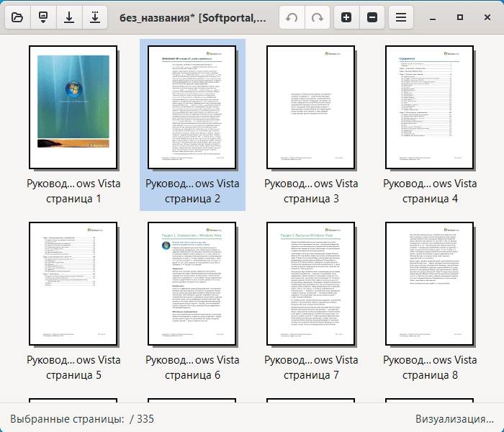
Task: Select the cover thumbnail of page 1
Action: tap(73, 107)
